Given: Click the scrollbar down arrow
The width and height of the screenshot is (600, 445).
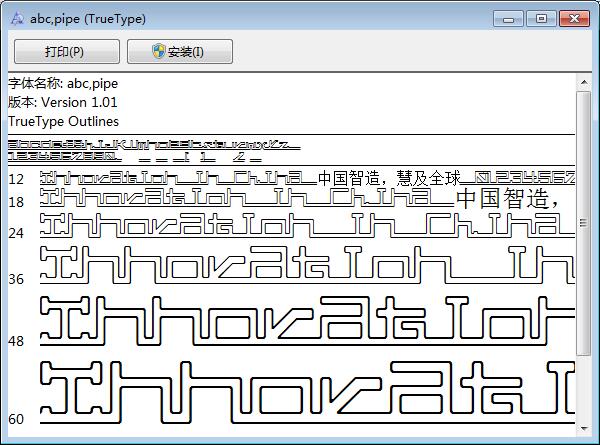Looking at the screenshot, I should [584, 428].
